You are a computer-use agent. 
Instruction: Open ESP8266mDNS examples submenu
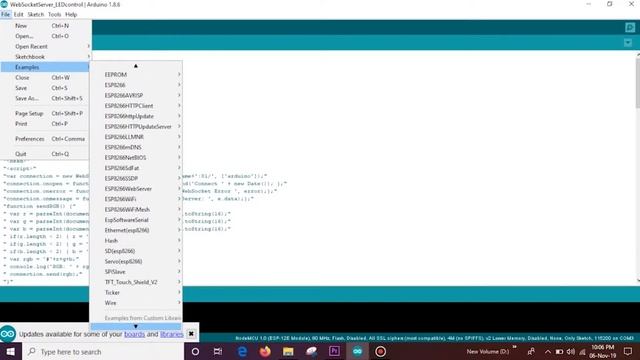click(x=136, y=147)
